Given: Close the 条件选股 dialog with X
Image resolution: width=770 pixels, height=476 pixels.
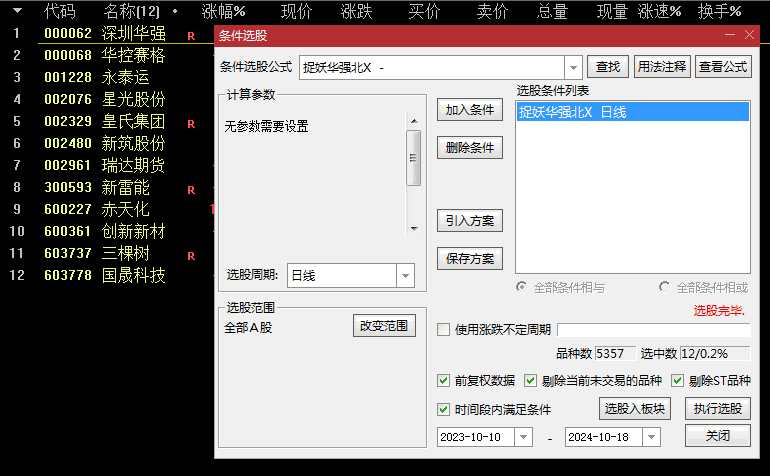Looking at the screenshot, I should coord(749,35).
